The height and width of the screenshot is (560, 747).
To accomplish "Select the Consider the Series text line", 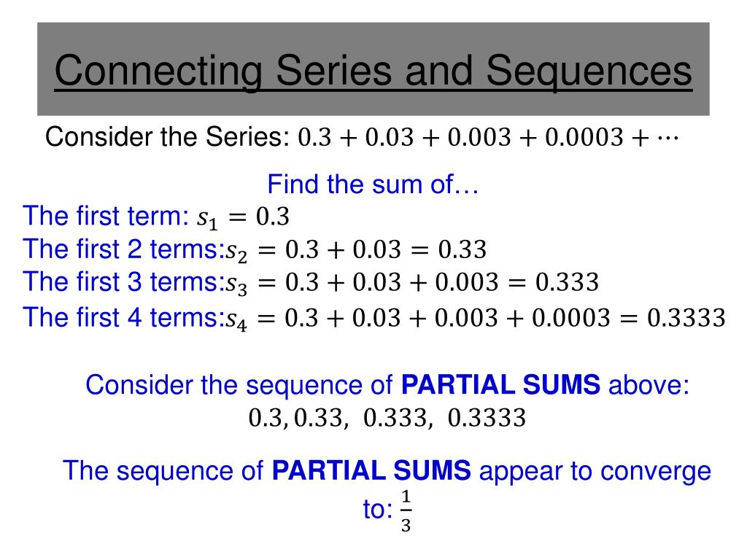I will coord(362,137).
